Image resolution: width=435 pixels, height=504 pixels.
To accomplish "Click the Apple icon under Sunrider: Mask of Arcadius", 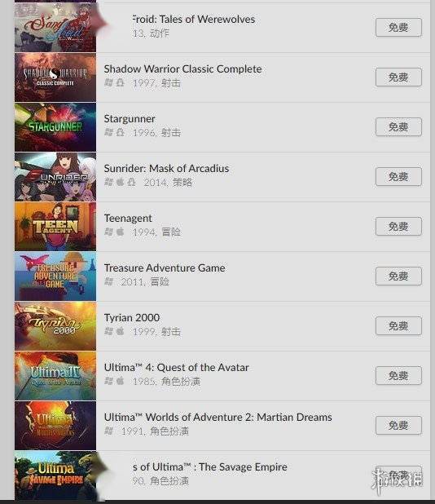I will click(120, 182).
